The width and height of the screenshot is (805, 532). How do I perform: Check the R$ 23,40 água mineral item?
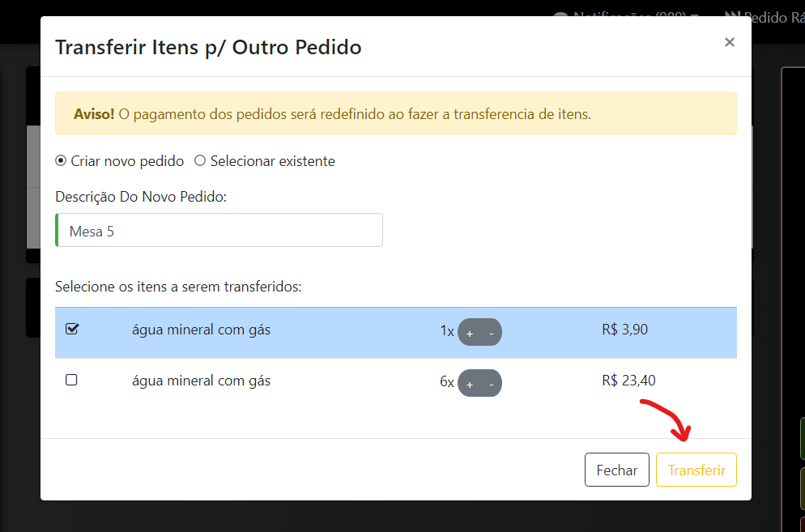click(x=71, y=380)
